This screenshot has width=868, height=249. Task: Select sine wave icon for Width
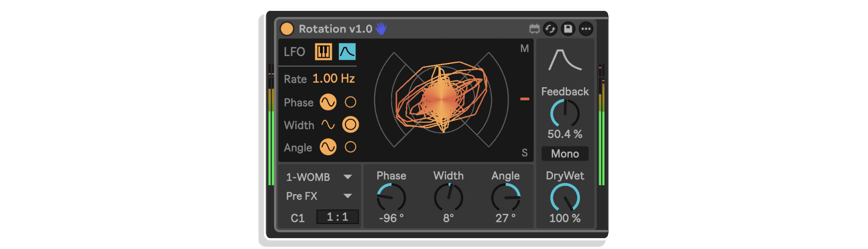[x=328, y=124]
